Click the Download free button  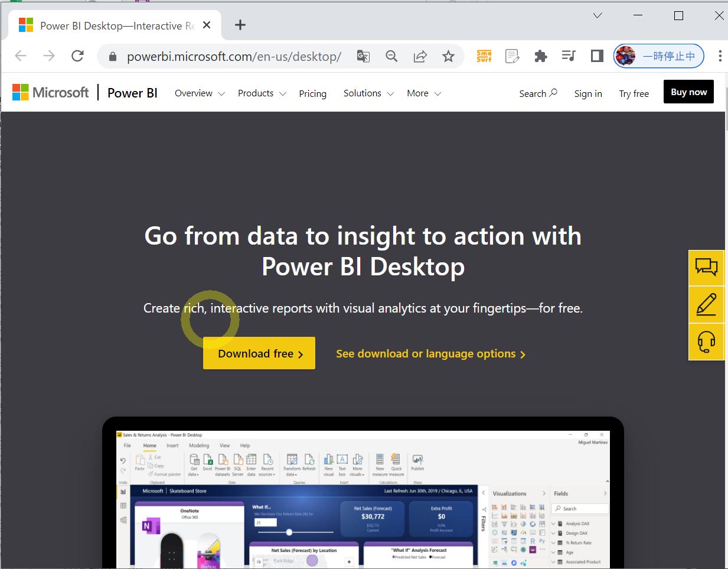(259, 353)
